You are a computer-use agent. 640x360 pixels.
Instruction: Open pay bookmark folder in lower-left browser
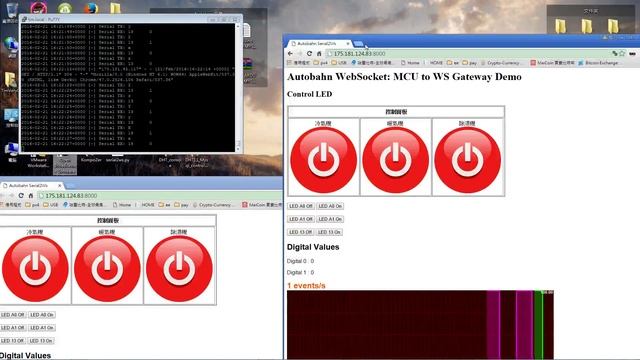181,205
